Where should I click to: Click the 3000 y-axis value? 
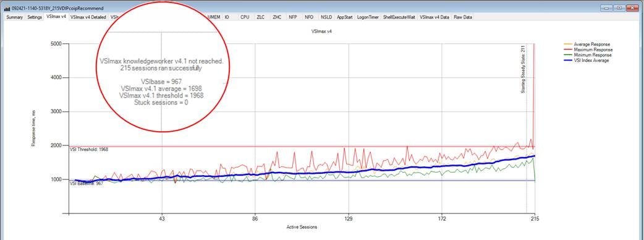[56, 112]
